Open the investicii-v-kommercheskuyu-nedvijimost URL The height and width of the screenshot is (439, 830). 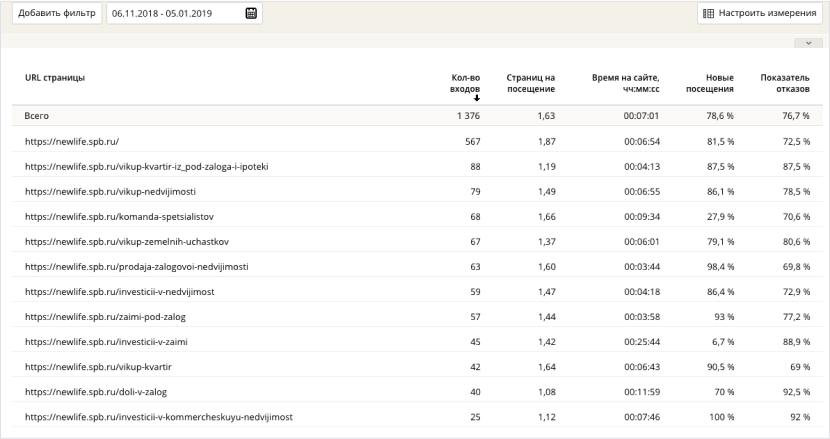pyautogui.click(x=158, y=417)
